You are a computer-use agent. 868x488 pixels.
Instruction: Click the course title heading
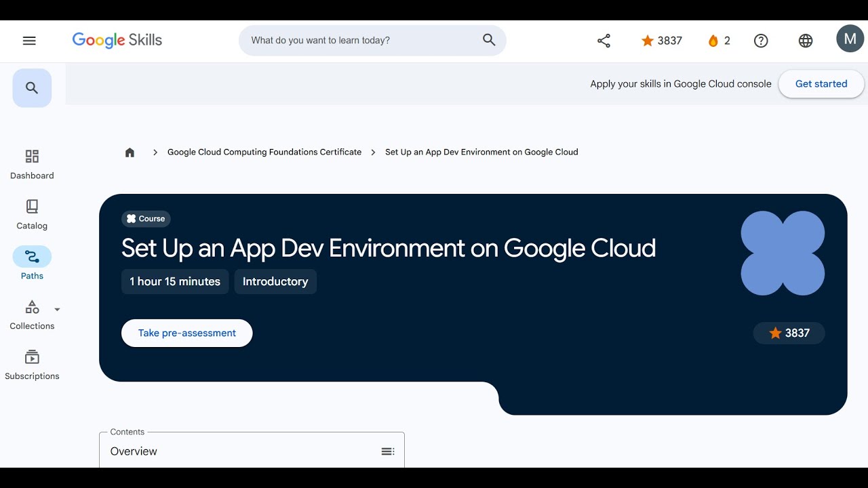point(389,248)
